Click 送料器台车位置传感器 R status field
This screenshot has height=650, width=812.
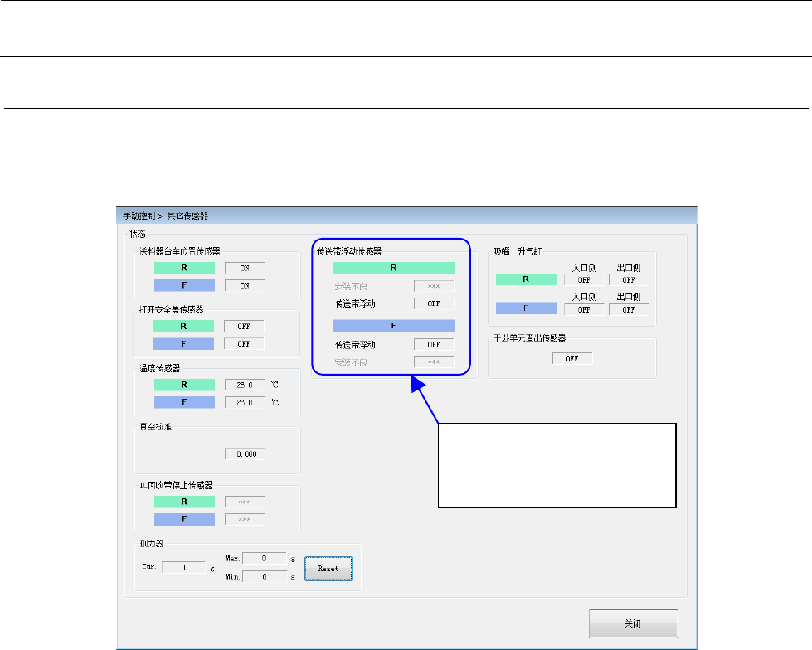(245, 268)
